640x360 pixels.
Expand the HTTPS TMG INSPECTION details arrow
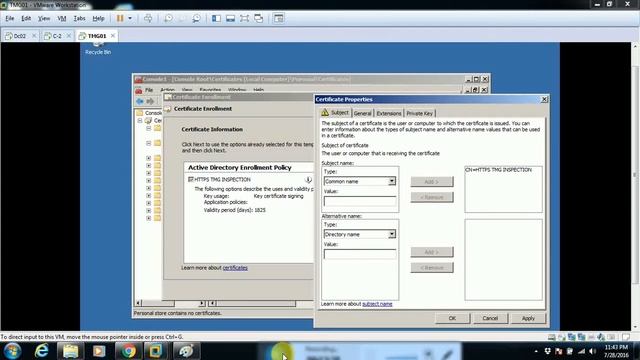click(309, 180)
